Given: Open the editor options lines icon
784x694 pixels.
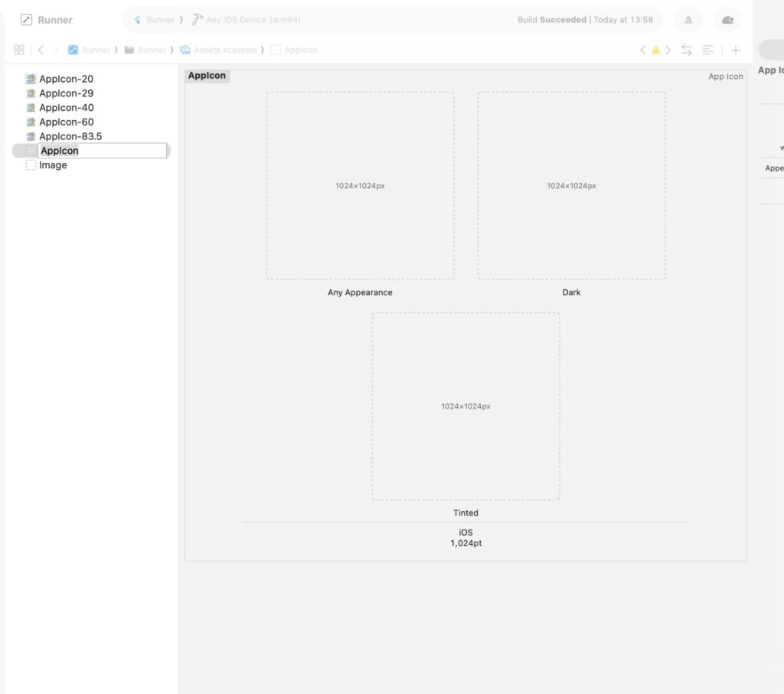Looking at the screenshot, I should pyautogui.click(x=708, y=50).
